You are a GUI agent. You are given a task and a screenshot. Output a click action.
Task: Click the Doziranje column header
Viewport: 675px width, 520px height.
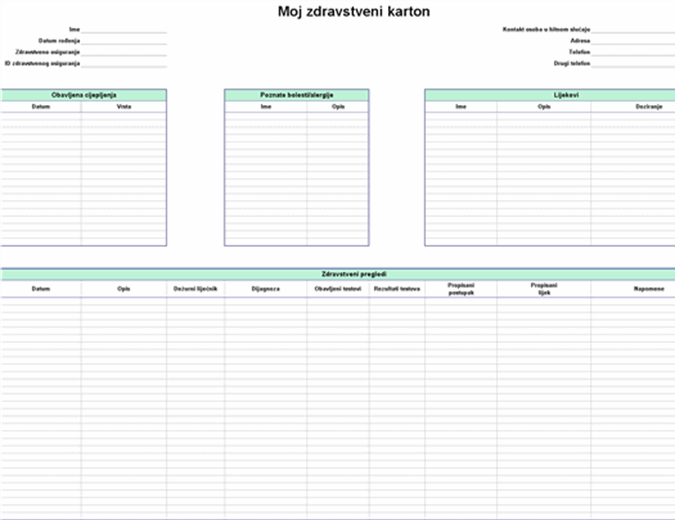tap(634, 106)
